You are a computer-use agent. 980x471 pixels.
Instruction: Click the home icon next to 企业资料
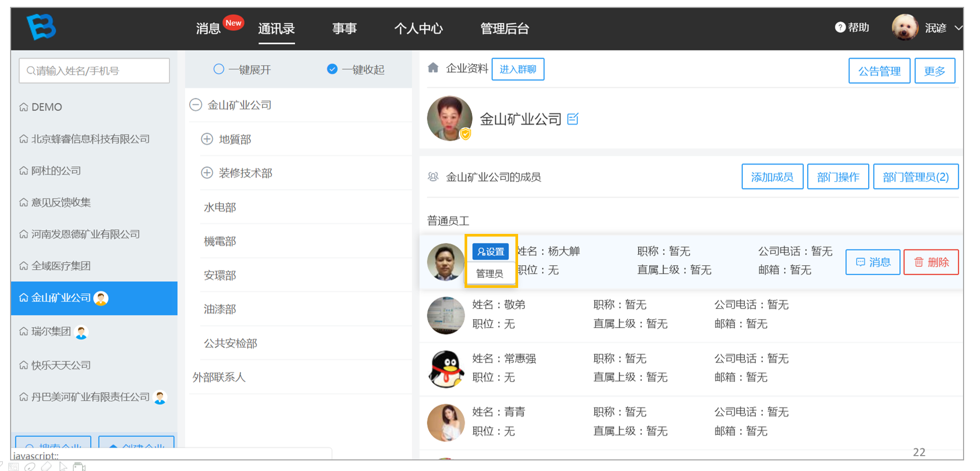433,68
